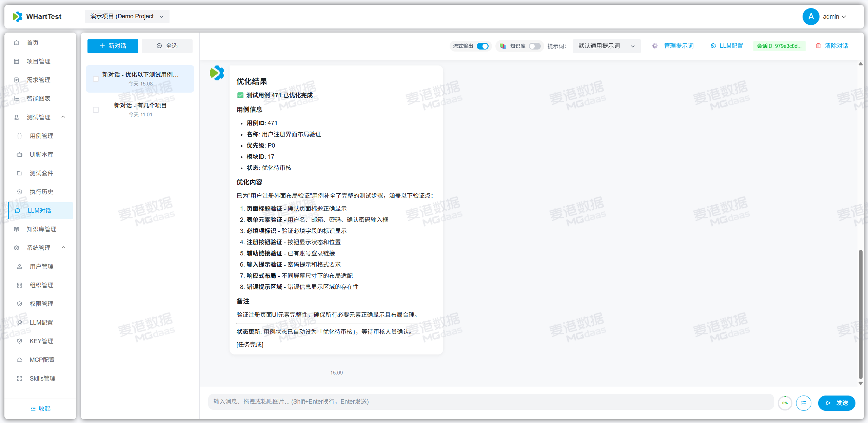Click the assistant avatar icon in chat
868x423 pixels.
coord(217,73)
